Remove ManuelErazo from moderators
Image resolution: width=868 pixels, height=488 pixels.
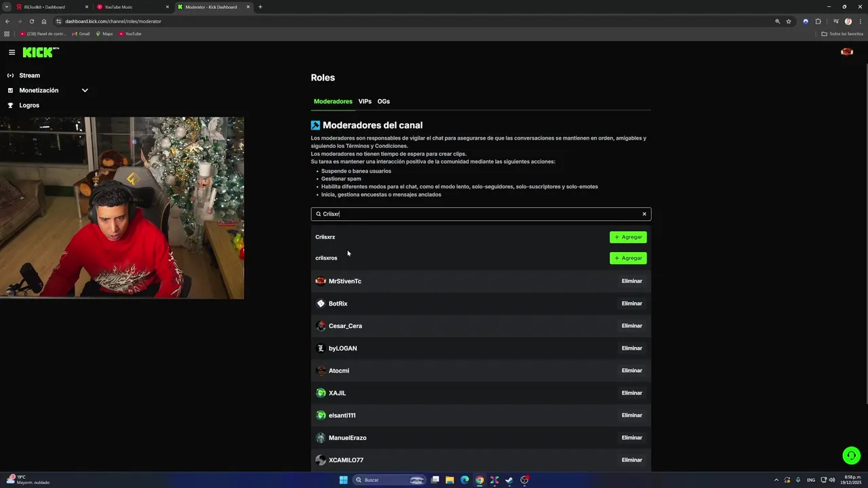(631, 438)
